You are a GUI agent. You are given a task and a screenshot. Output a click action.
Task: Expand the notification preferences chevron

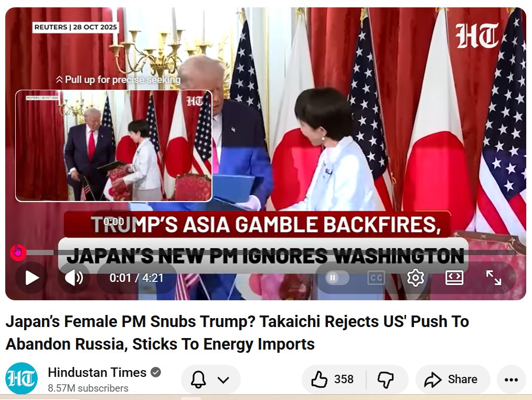(224, 380)
